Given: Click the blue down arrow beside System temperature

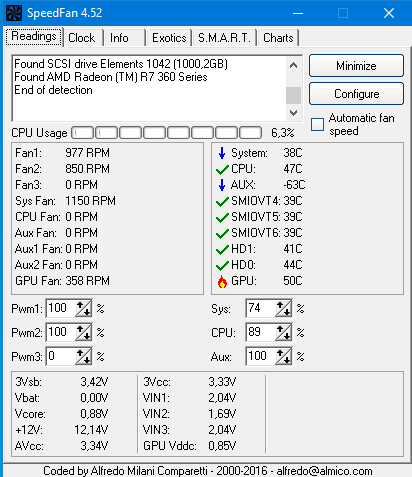Looking at the screenshot, I should tap(222, 153).
